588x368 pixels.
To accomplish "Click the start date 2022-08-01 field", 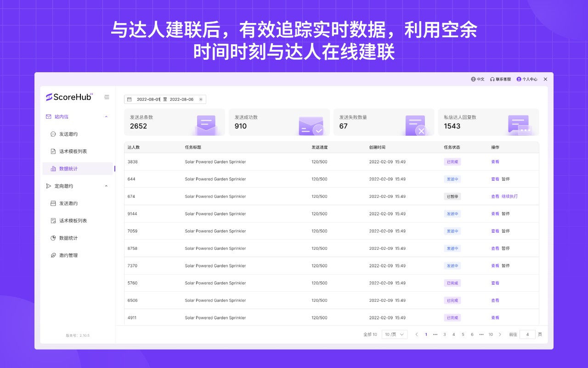I will (x=148, y=99).
